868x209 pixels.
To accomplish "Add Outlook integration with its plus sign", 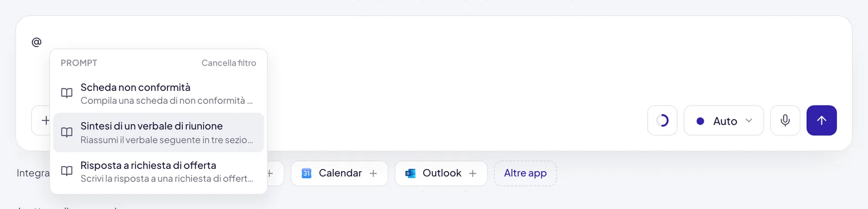I will 473,173.
